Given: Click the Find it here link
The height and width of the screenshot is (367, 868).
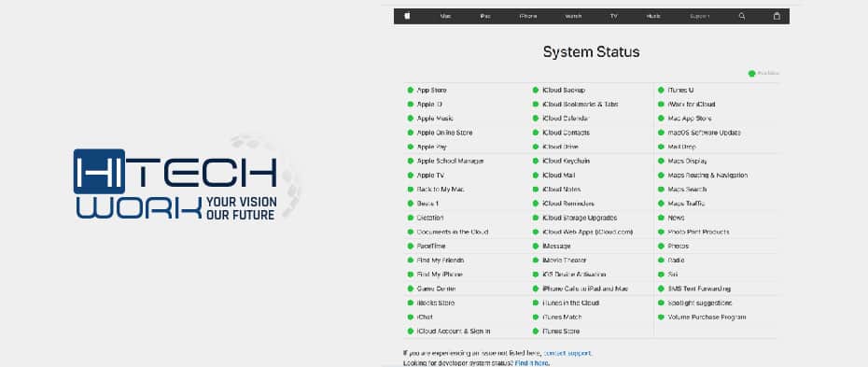Looking at the screenshot, I should [x=531, y=363].
